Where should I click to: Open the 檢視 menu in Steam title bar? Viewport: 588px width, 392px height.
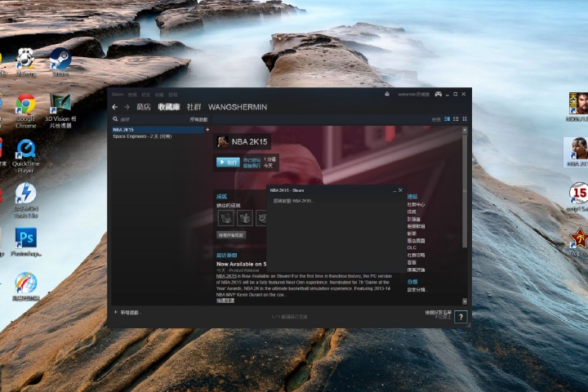tap(132, 95)
